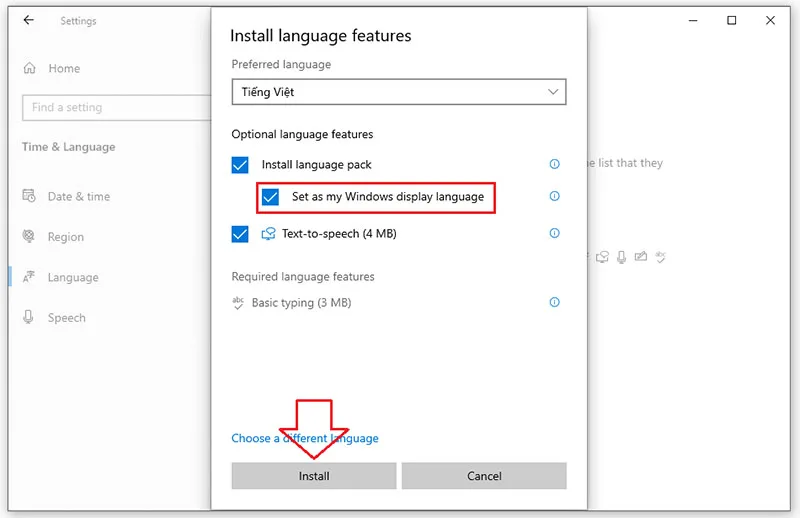Click the Time & Language heading
This screenshot has width=800, height=518.
pos(68,147)
